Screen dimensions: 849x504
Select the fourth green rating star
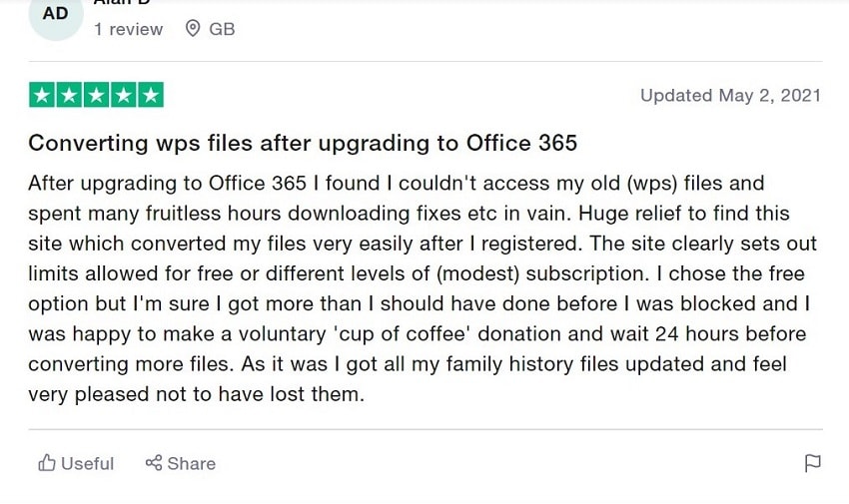(x=123, y=96)
